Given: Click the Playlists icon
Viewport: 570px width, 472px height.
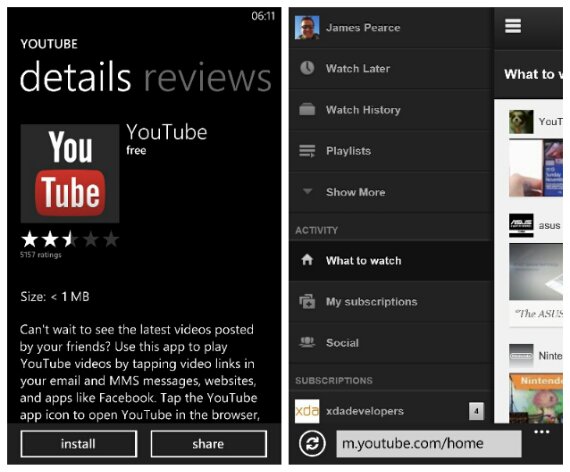Looking at the screenshot, I should click(307, 151).
